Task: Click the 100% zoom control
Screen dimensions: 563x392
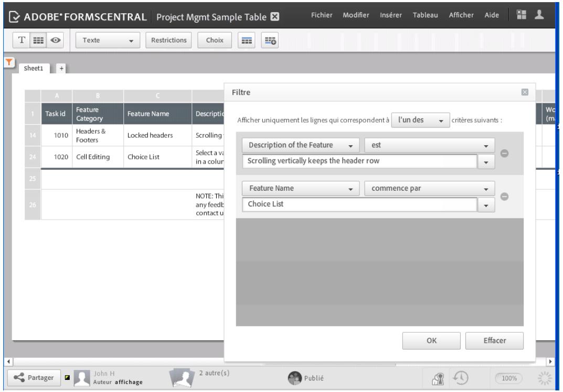Action: tap(510, 377)
